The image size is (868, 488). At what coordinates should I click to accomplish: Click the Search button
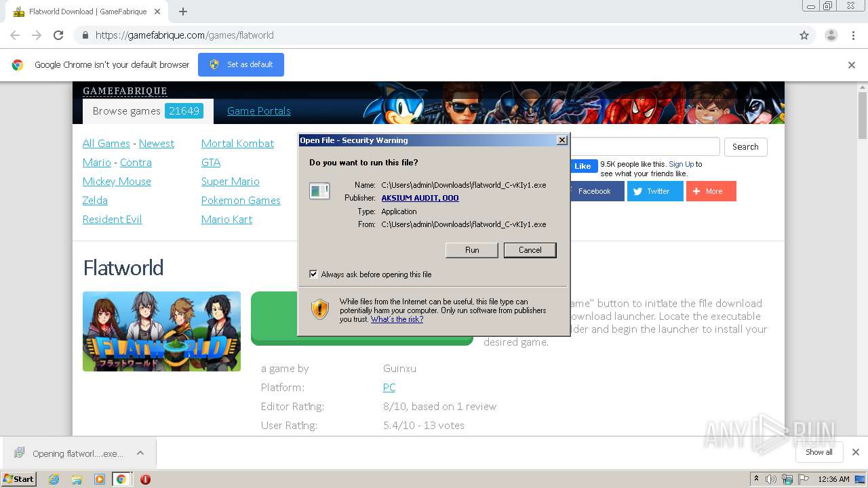pyautogui.click(x=745, y=147)
